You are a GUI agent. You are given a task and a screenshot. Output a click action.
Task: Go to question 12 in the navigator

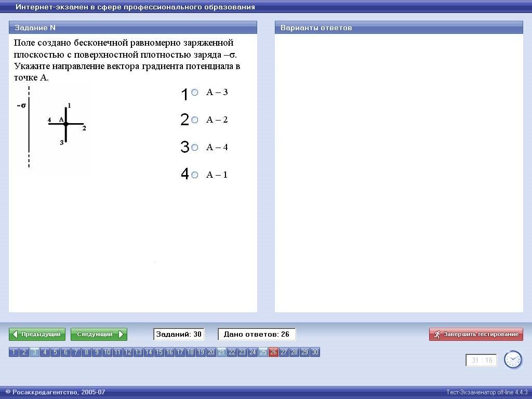point(128,352)
